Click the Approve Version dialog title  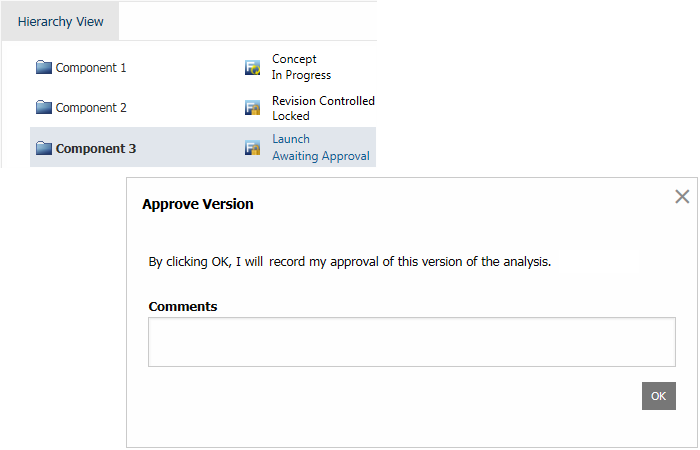point(198,204)
